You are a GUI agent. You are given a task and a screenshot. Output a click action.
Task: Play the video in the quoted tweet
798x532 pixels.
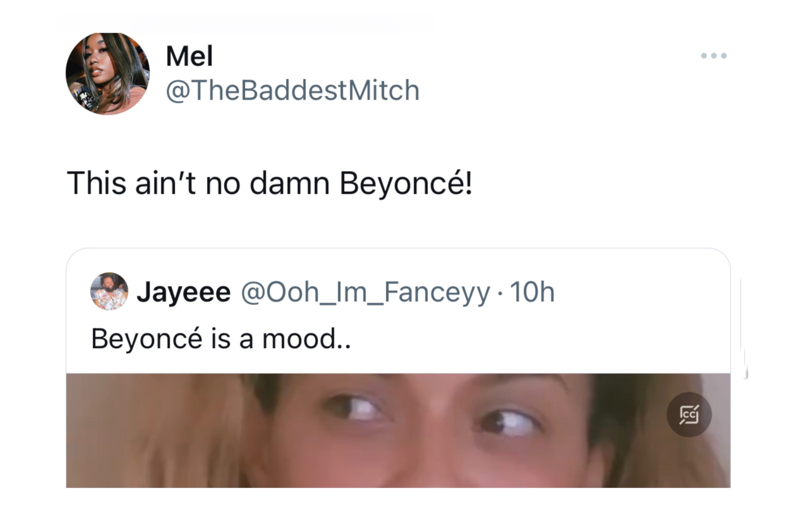[x=398, y=430]
